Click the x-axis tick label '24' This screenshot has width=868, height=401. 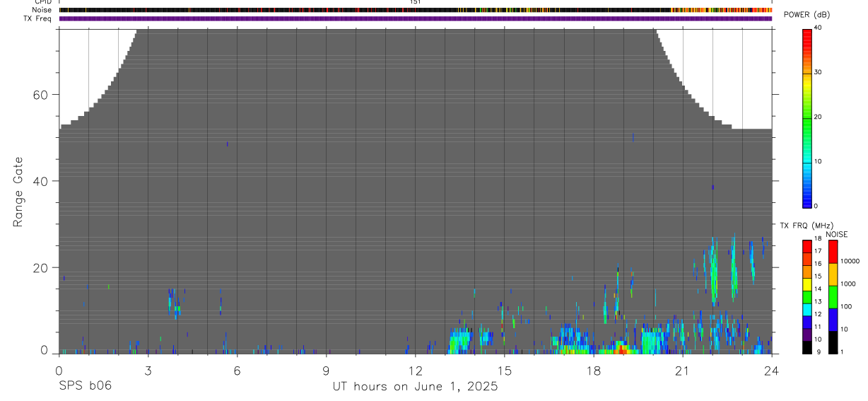pos(772,371)
